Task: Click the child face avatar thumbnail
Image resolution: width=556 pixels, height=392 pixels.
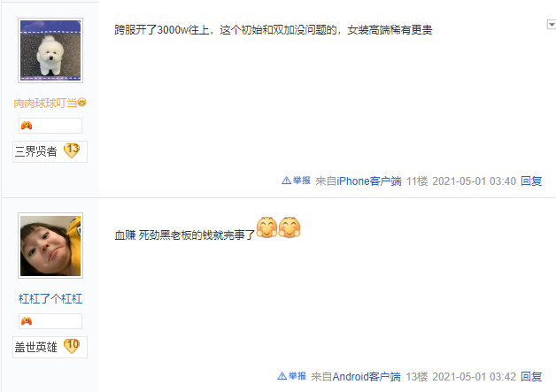Action: [50, 246]
